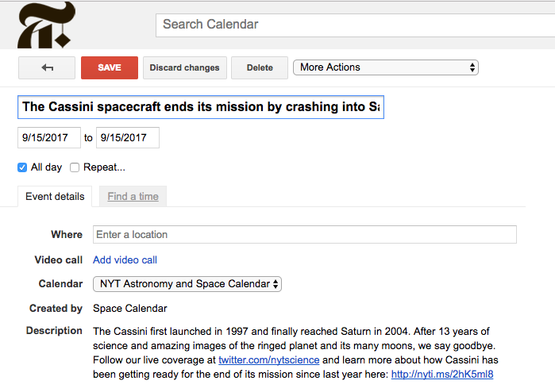Image resolution: width=555 pixels, height=392 pixels.
Task: Enable the Repeat checkbox
Action: (75, 167)
